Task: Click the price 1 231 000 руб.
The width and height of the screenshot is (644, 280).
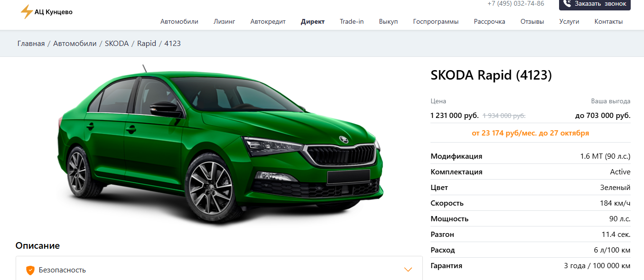Action: pyautogui.click(x=455, y=116)
